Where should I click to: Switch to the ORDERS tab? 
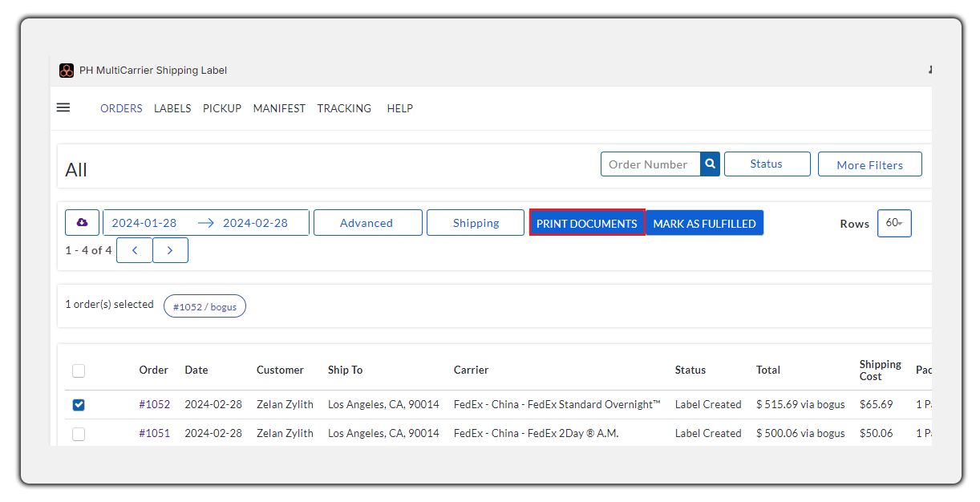click(x=121, y=108)
